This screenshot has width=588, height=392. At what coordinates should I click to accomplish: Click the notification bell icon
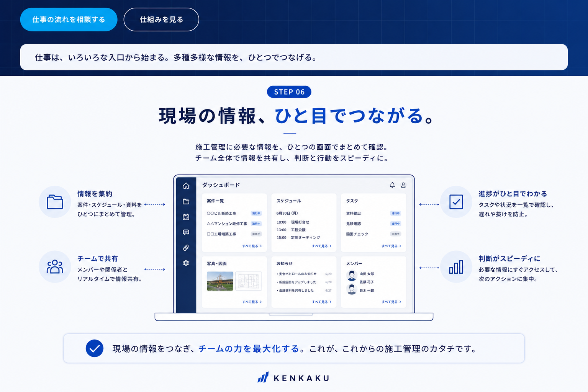click(x=392, y=185)
